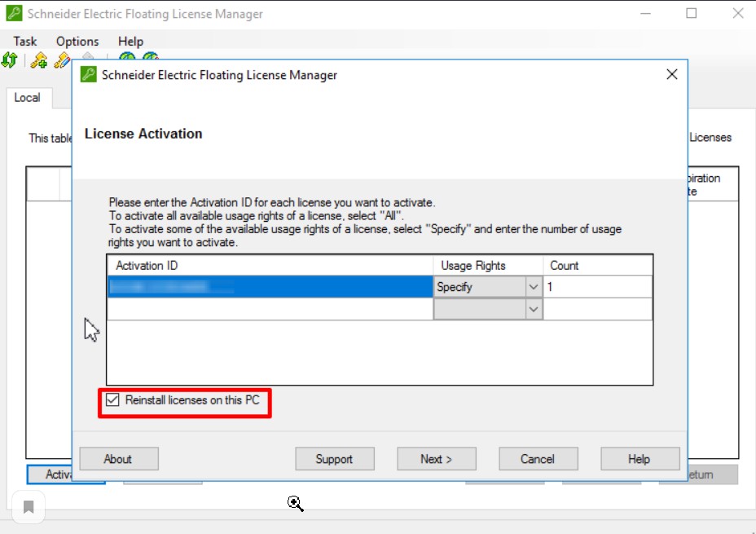Click the Activation ID column header

click(x=270, y=265)
